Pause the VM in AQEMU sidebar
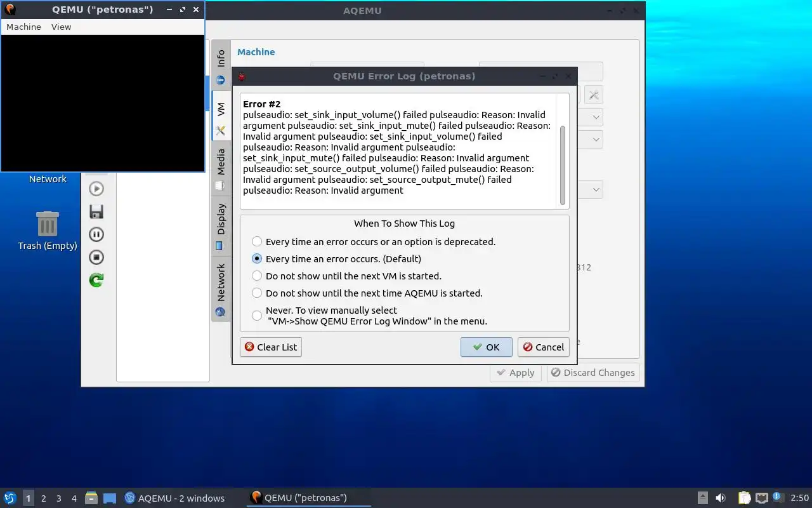 (96, 234)
